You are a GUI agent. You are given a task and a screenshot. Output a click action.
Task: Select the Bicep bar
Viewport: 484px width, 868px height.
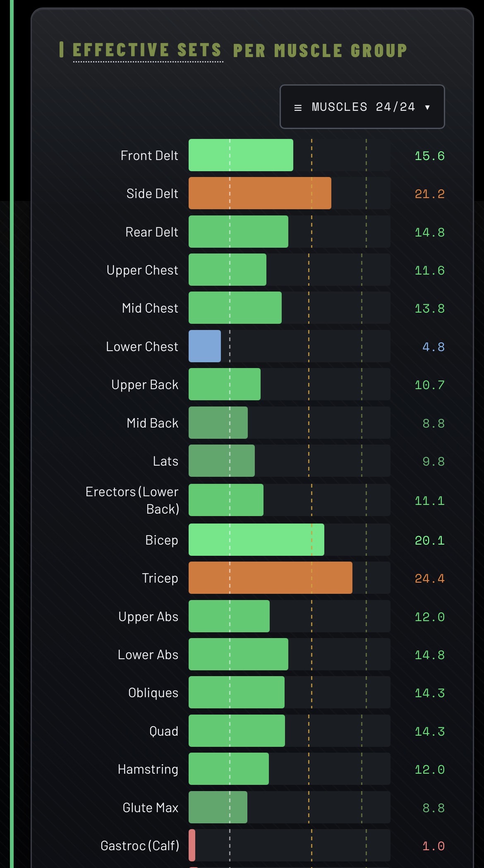[x=256, y=540]
